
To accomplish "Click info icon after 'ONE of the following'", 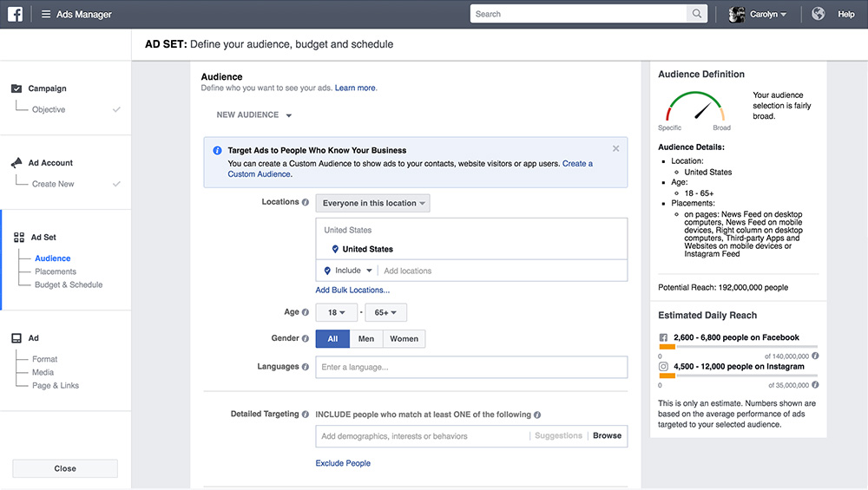I will 537,415.
